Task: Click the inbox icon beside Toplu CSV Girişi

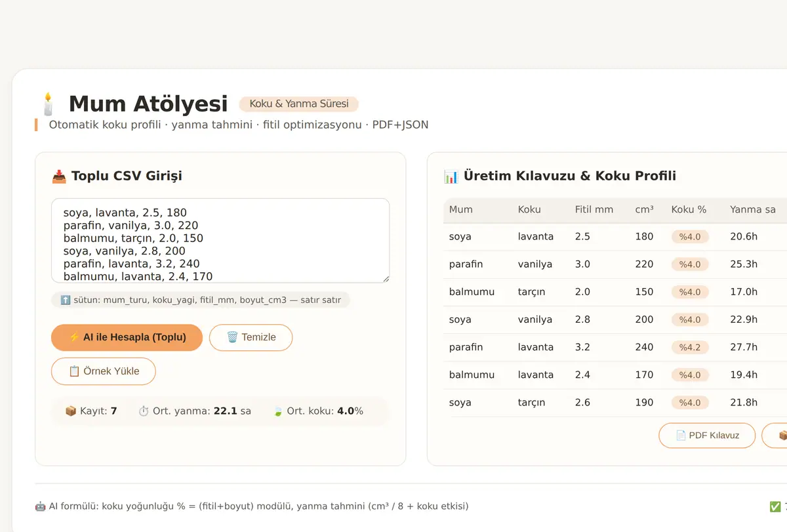Action: coord(59,176)
